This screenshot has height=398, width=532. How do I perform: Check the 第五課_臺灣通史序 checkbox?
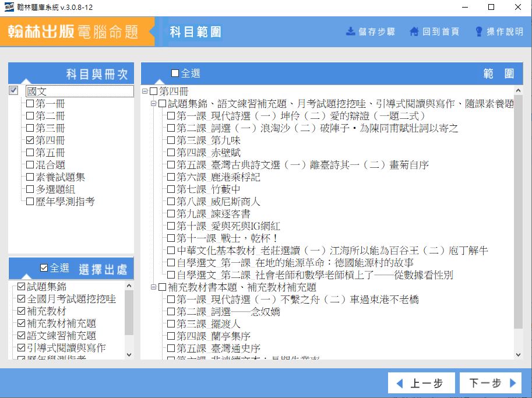tap(171, 348)
